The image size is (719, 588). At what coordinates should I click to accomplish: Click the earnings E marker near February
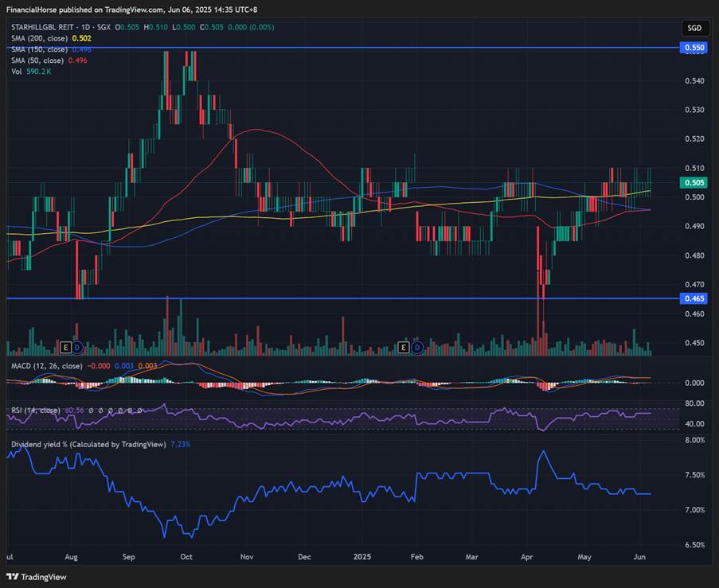pos(404,348)
